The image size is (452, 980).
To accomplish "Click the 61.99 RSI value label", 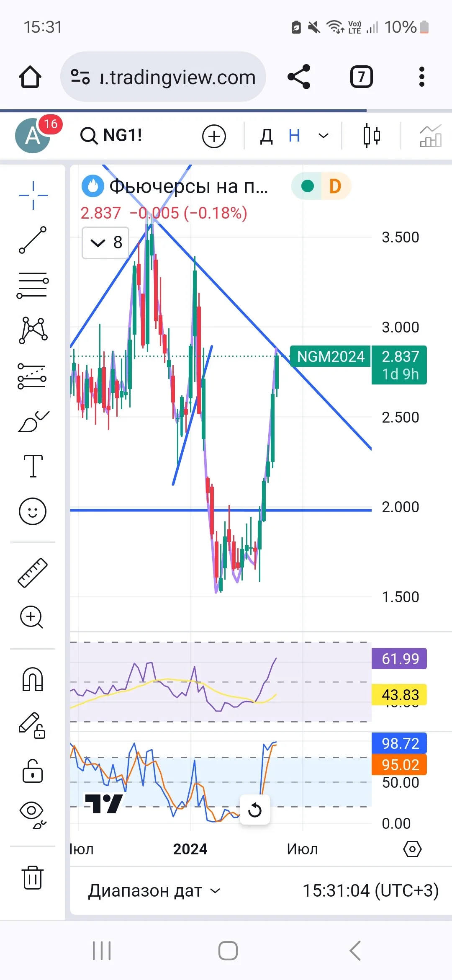I will [399, 659].
